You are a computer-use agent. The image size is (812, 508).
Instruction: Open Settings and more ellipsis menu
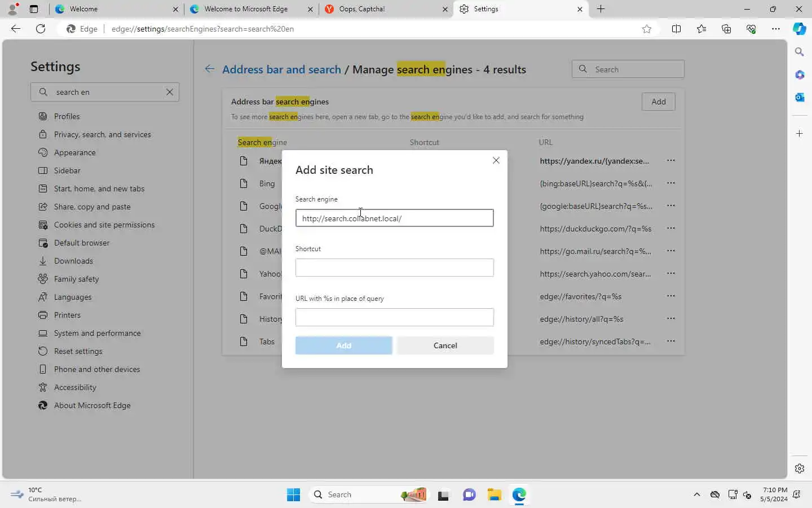coord(775,29)
